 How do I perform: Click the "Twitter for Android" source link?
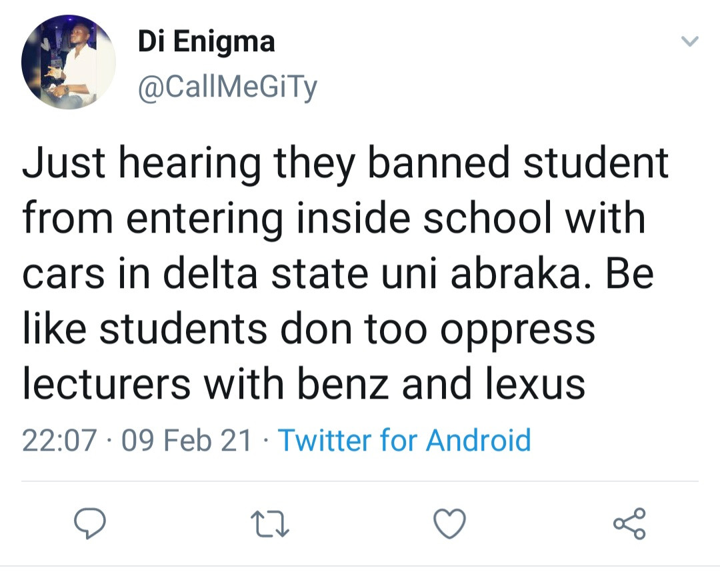[x=404, y=441]
